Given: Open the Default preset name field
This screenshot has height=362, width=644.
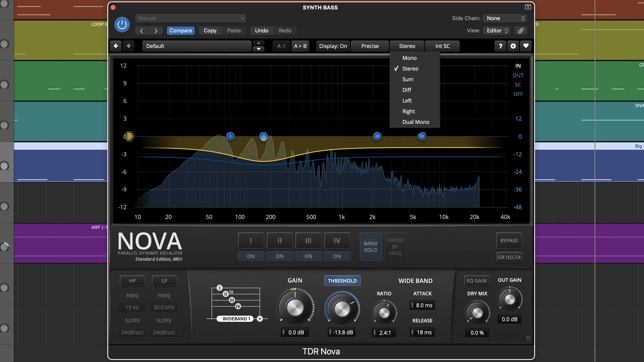Looking at the screenshot, I should (x=197, y=46).
